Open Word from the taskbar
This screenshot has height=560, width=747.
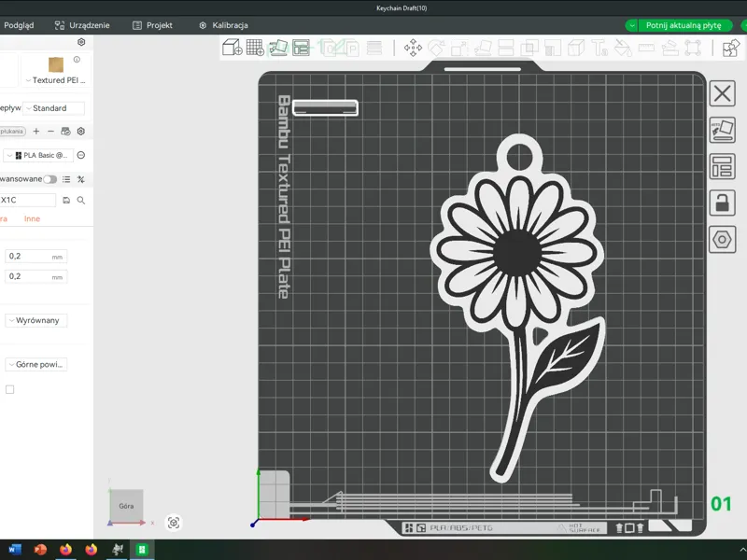(15, 550)
